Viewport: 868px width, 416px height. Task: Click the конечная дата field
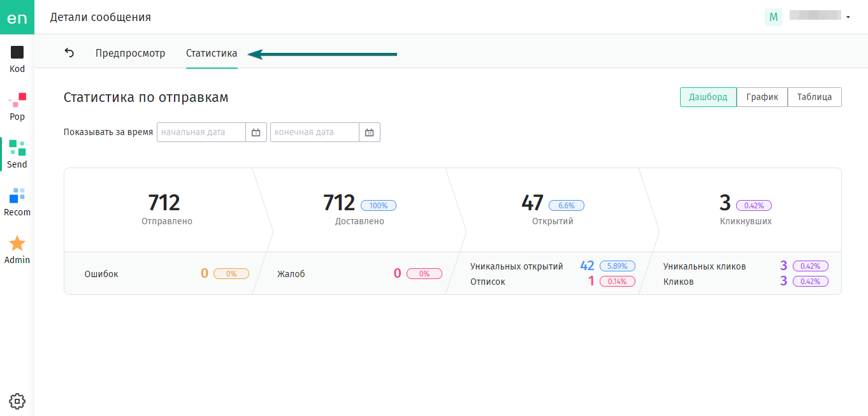(x=315, y=133)
